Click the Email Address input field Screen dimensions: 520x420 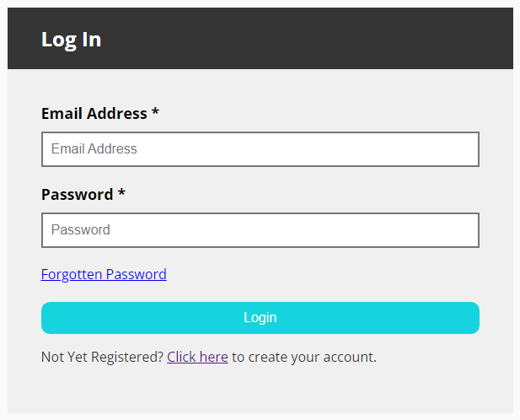pyautogui.click(x=260, y=149)
